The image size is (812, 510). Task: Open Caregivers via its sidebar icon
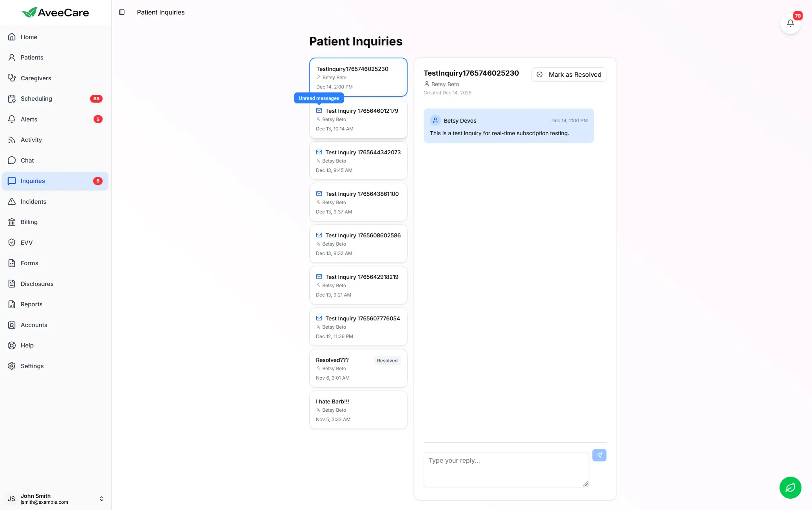pyautogui.click(x=12, y=78)
